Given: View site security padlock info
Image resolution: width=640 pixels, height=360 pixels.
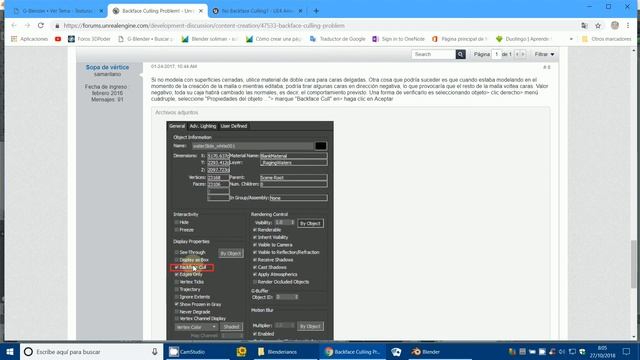Looking at the screenshot, I should click(x=57, y=26).
